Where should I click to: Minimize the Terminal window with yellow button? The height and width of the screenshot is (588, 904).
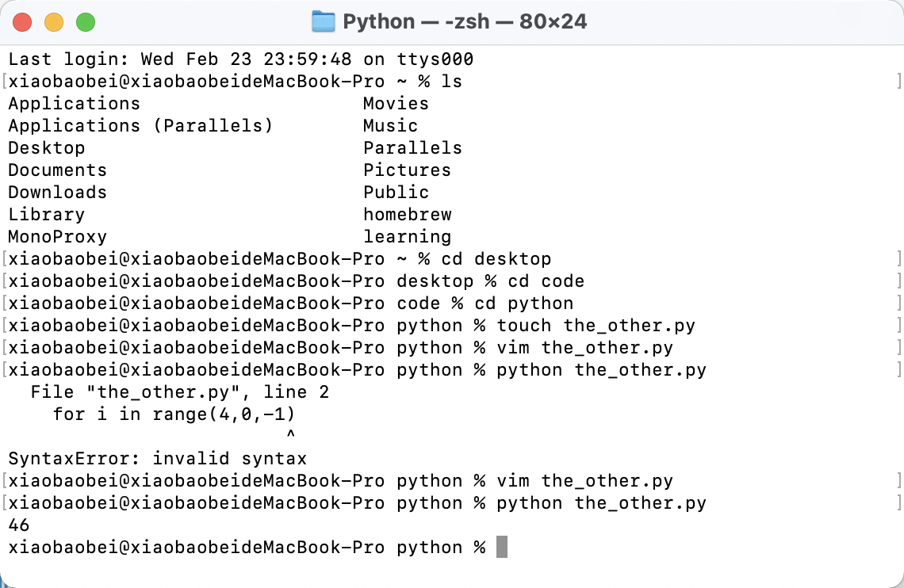pyautogui.click(x=54, y=22)
